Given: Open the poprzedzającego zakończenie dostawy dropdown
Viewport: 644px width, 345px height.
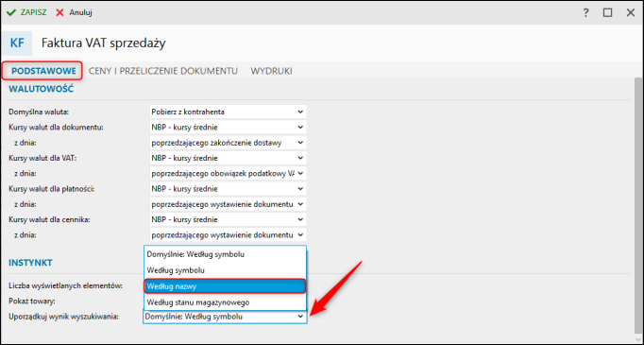Looking at the screenshot, I should click(228, 143).
